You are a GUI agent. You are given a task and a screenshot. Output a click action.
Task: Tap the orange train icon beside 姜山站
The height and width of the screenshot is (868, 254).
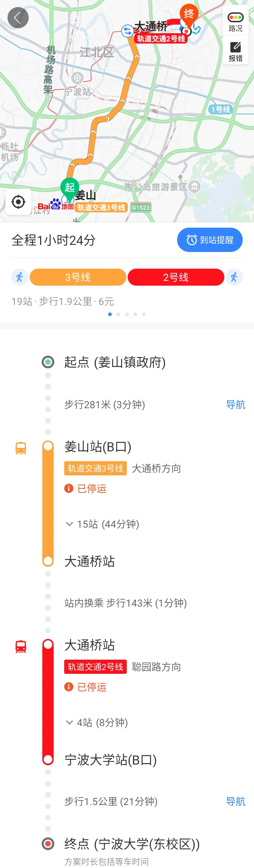pyautogui.click(x=21, y=448)
